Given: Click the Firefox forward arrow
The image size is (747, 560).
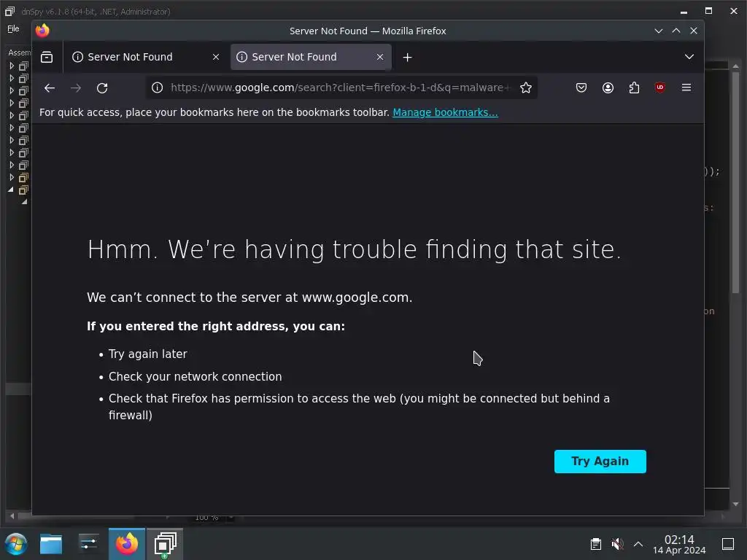Looking at the screenshot, I should coord(76,88).
